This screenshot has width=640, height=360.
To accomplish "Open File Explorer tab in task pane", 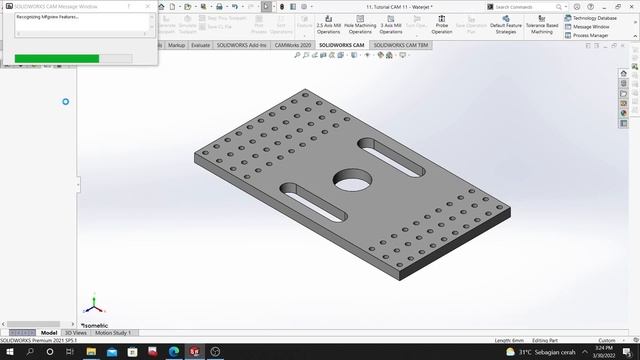I will pos(623,93).
